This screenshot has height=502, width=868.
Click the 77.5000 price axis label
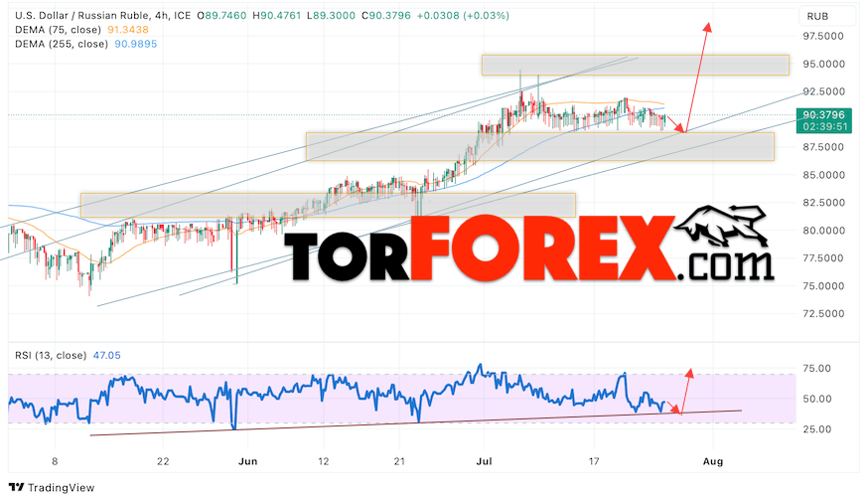pos(823,257)
